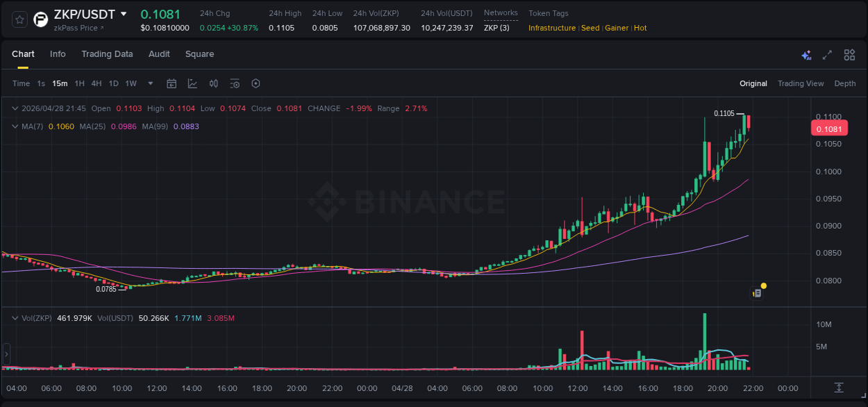The width and height of the screenshot is (868, 407).
Task: Open the technical indicators chart icon
Action: point(192,83)
